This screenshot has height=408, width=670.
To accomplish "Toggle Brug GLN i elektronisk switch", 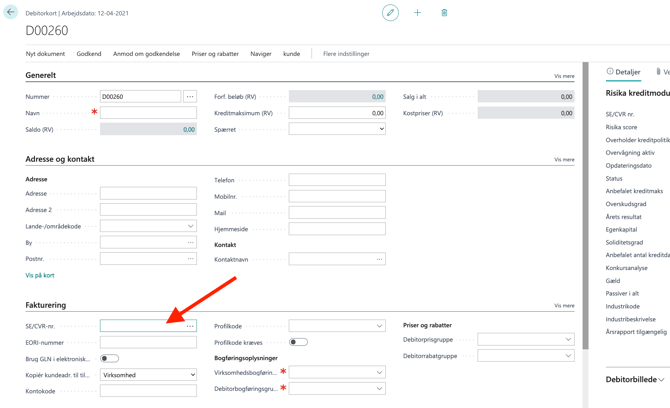I will pos(110,358).
